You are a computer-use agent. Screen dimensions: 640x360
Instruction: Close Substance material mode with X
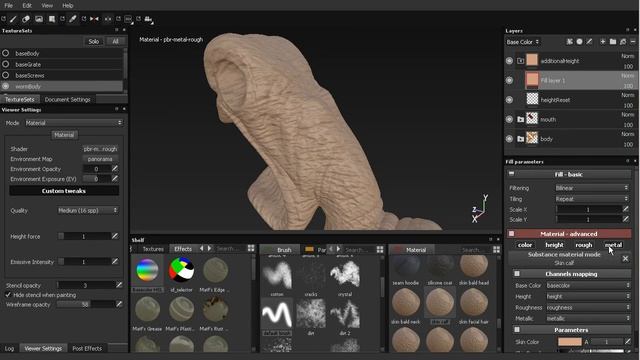(x=625, y=258)
